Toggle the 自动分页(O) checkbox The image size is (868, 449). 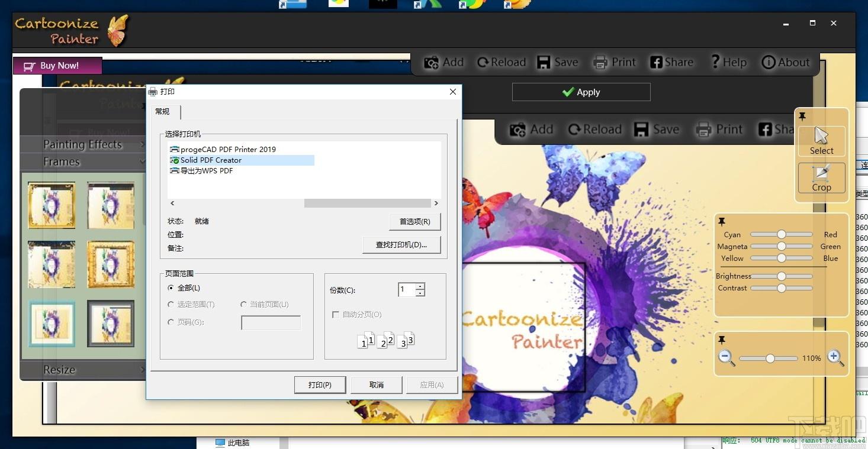[x=336, y=315]
